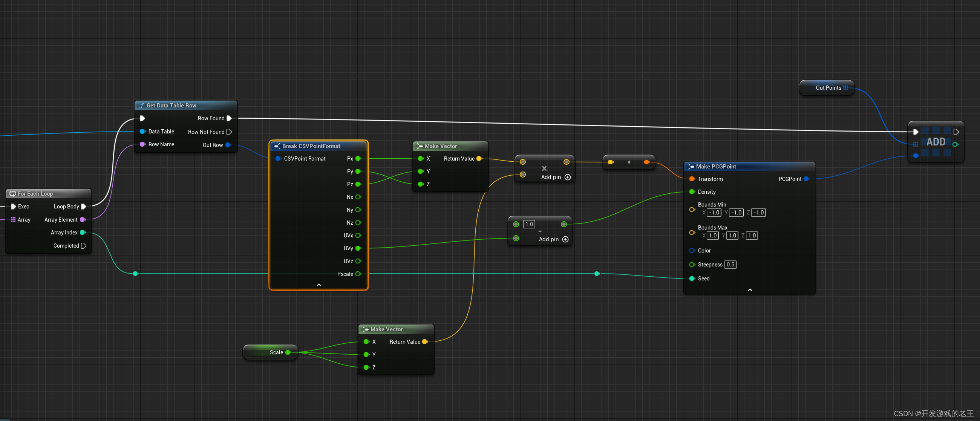Click the Row Not Found execution pin
Viewport: 980px width, 421px height.
coord(229,132)
